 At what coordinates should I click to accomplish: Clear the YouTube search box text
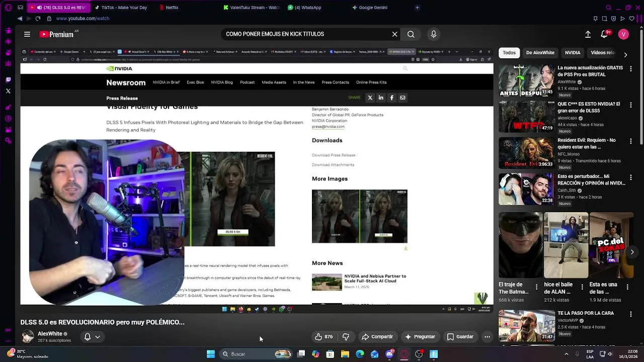pyautogui.click(x=394, y=34)
